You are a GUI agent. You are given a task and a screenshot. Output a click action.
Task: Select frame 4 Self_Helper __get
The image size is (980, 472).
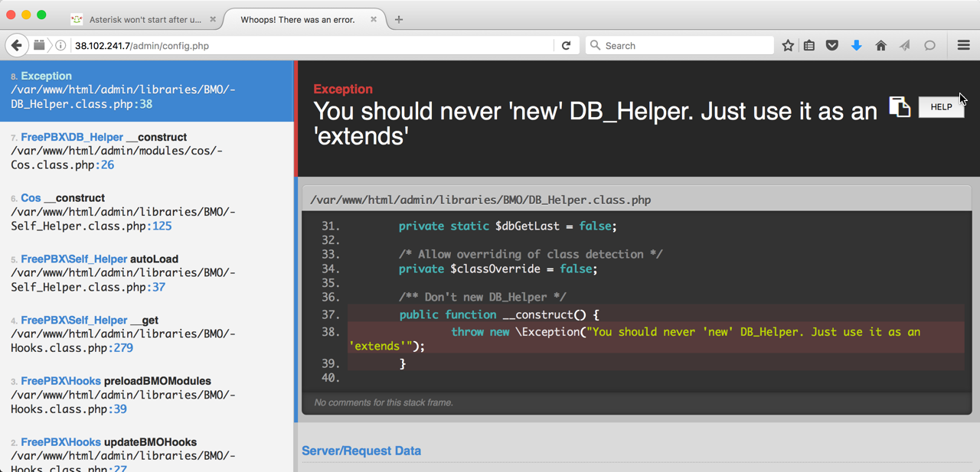click(146, 335)
